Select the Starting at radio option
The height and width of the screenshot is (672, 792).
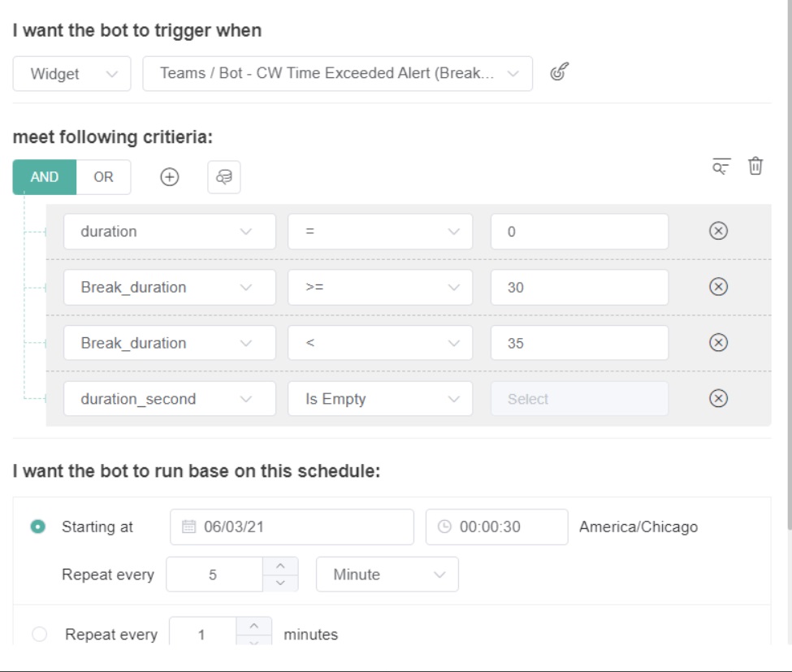[x=37, y=527]
